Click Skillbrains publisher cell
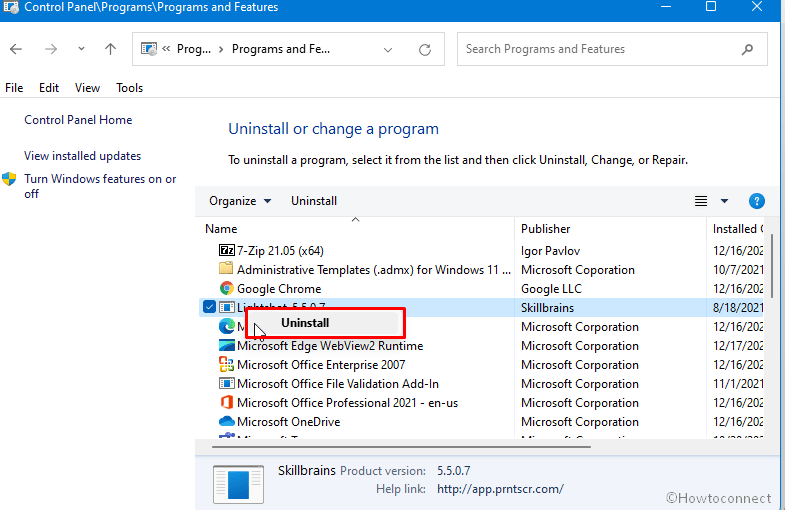785x510 pixels. point(547,308)
